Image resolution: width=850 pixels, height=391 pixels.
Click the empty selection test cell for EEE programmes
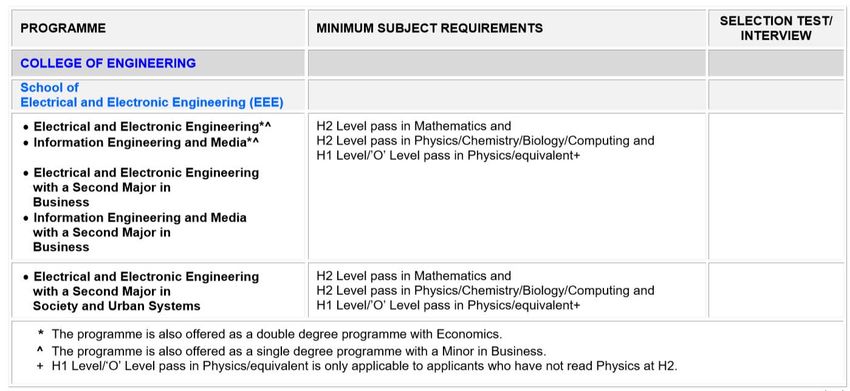pos(776,186)
